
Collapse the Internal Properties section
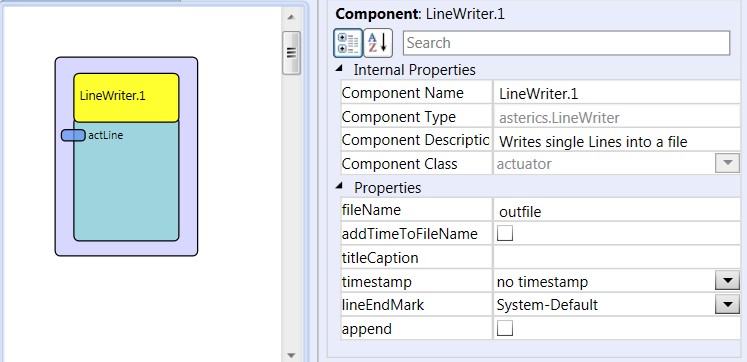(339, 69)
